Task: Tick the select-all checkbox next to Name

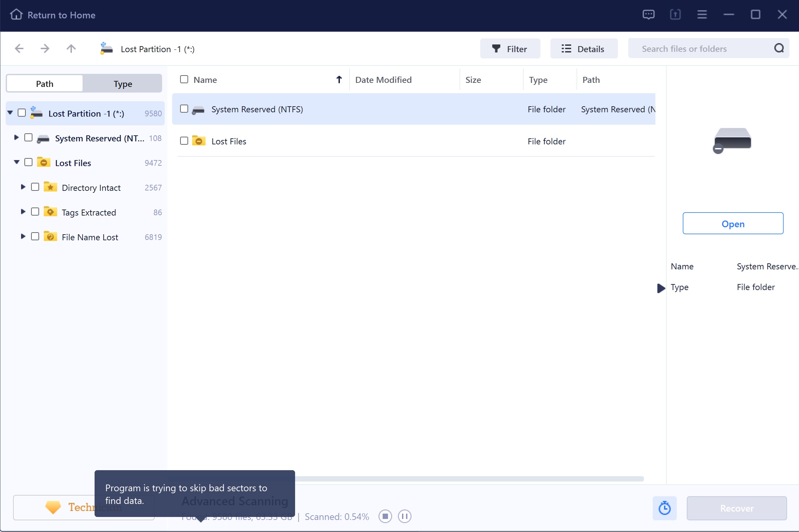Action: (x=184, y=79)
